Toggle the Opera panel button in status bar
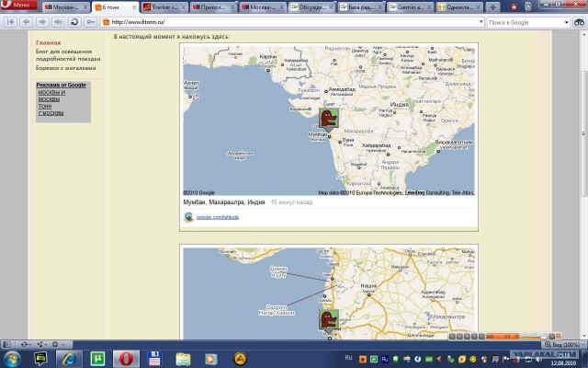The width and height of the screenshot is (588, 368). point(6,344)
